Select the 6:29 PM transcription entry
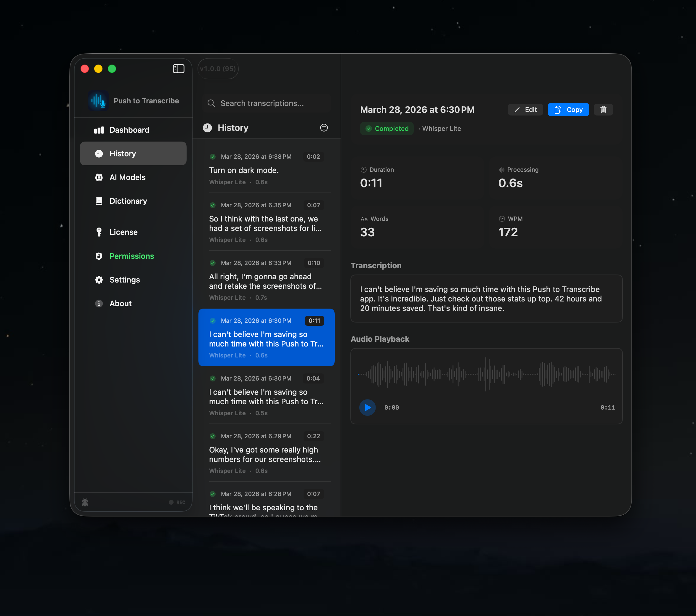 click(267, 453)
